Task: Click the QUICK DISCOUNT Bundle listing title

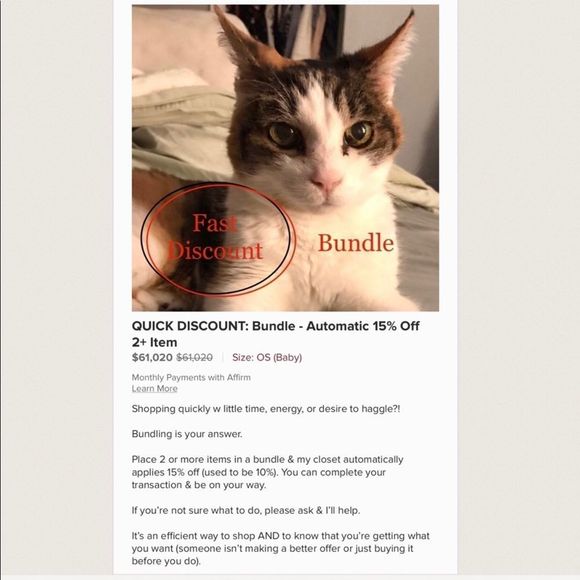Action: pyautogui.click(x=276, y=334)
